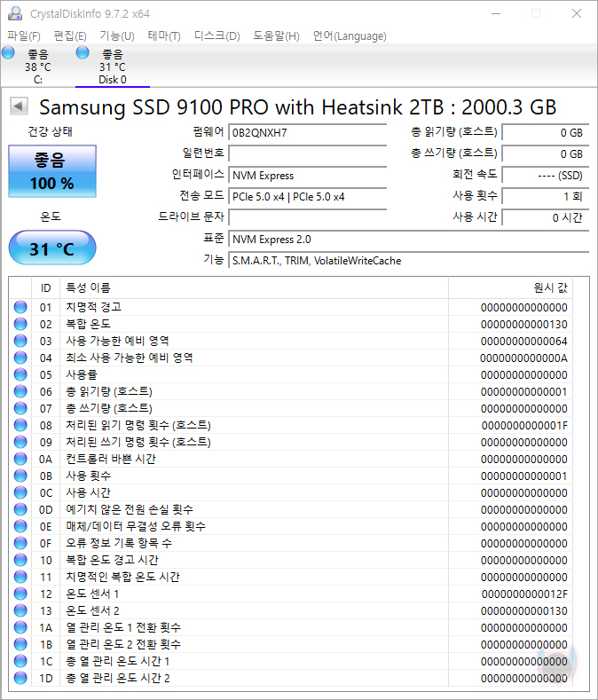
Task: Click status orb for 0D 예기치 않은 전원 손실 횟수
Action: (x=20, y=509)
